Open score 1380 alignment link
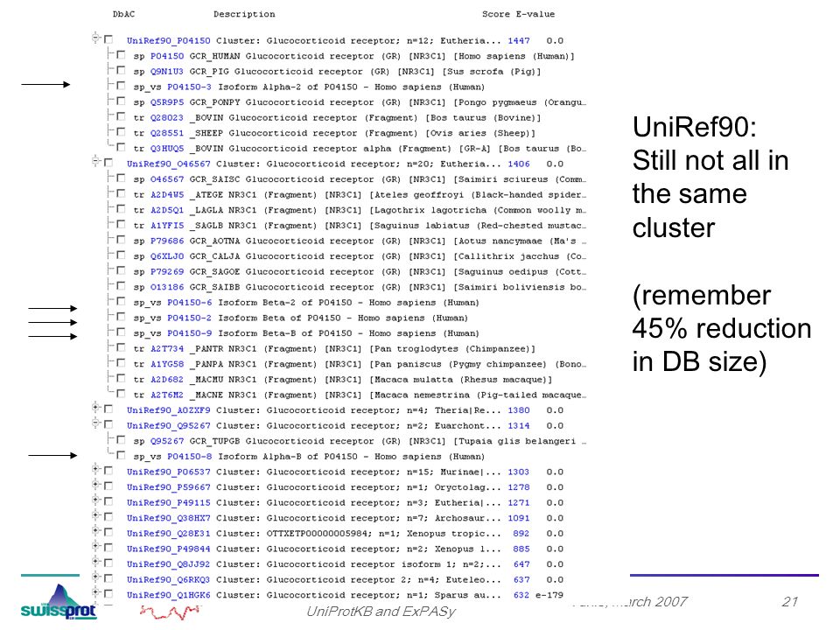Image resolution: width=840 pixels, height=630 pixels. click(519, 410)
